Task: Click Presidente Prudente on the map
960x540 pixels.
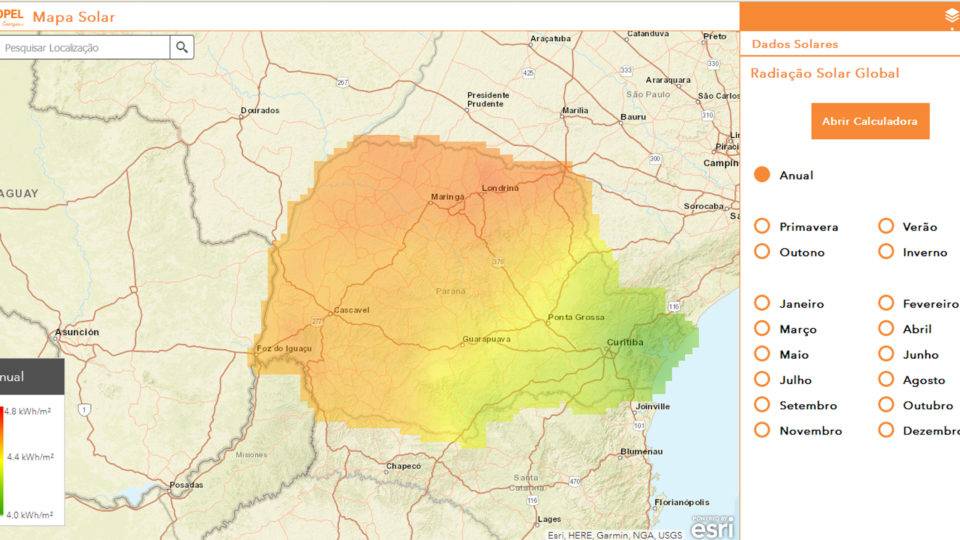Action: pyautogui.click(x=488, y=99)
